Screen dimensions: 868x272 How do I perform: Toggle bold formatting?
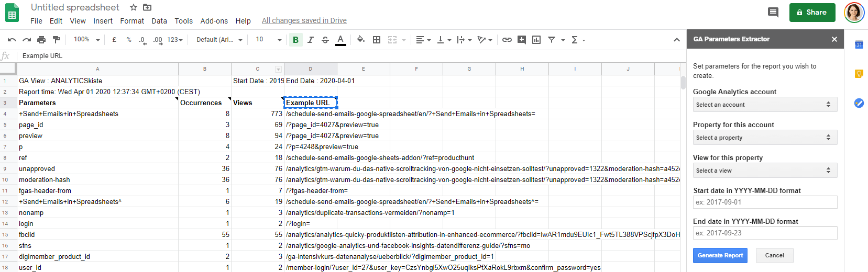pos(295,40)
